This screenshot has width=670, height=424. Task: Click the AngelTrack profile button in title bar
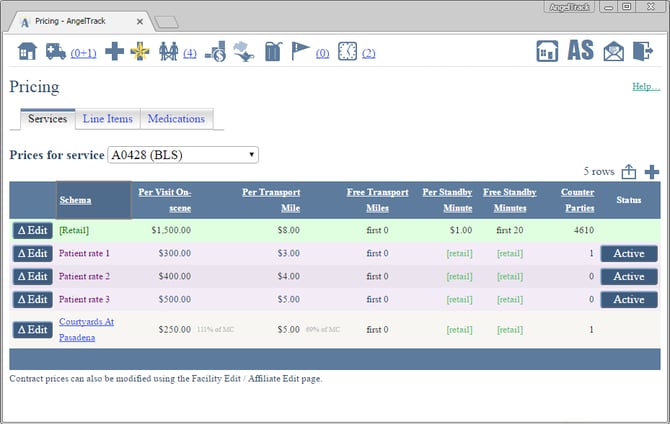coord(569,7)
